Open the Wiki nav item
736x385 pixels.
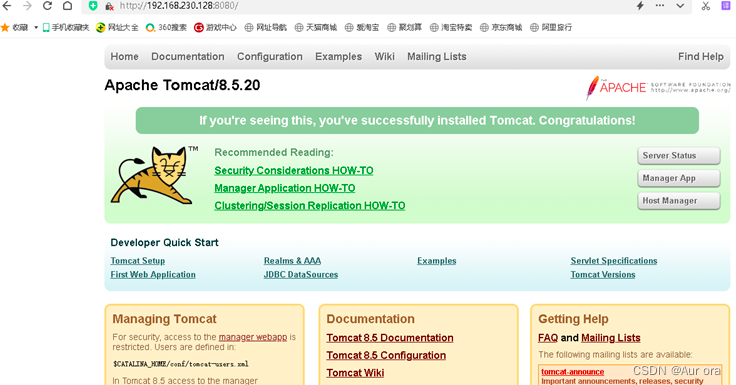click(x=384, y=56)
